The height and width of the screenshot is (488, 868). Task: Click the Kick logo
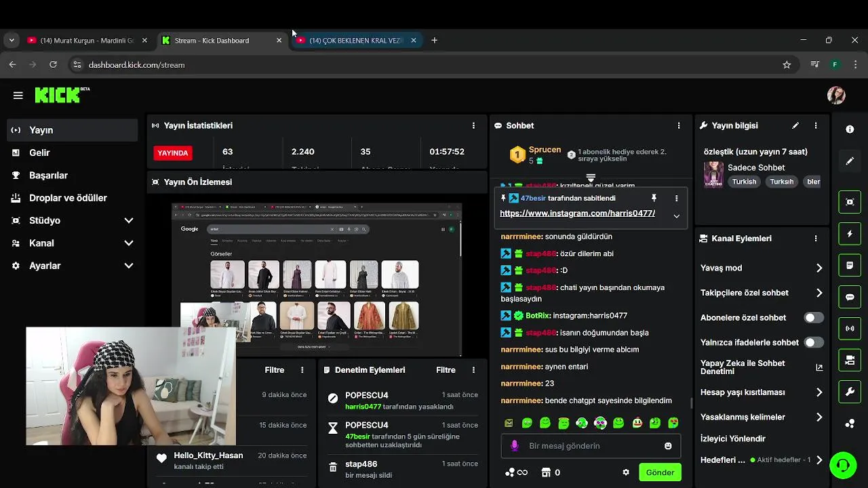point(62,95)
